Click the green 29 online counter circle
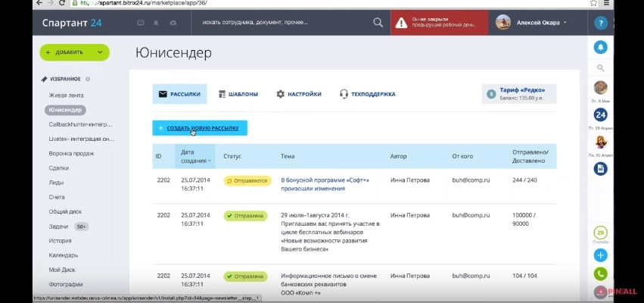The height and width of the screenshot is (303, 644). click(x=600, y=232)
